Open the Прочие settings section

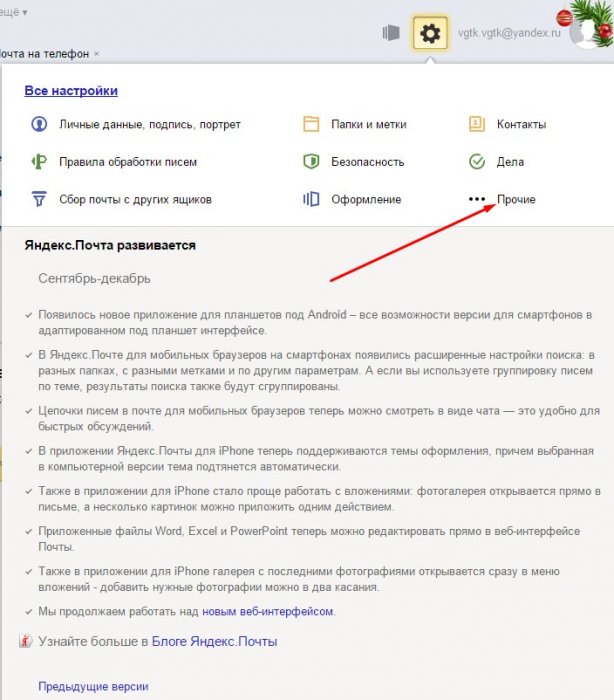(x=516, y=199)
